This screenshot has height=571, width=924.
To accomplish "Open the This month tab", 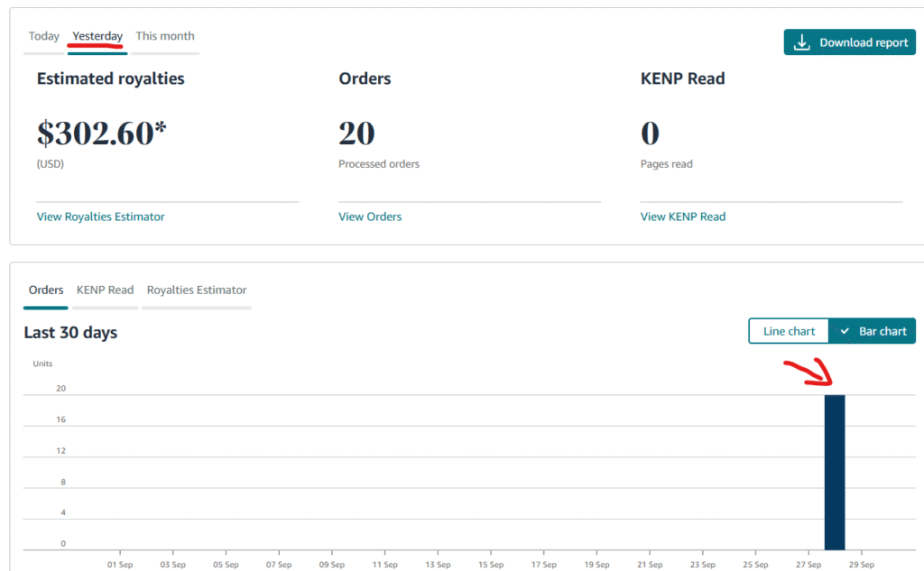I will [x=165, y=36].
